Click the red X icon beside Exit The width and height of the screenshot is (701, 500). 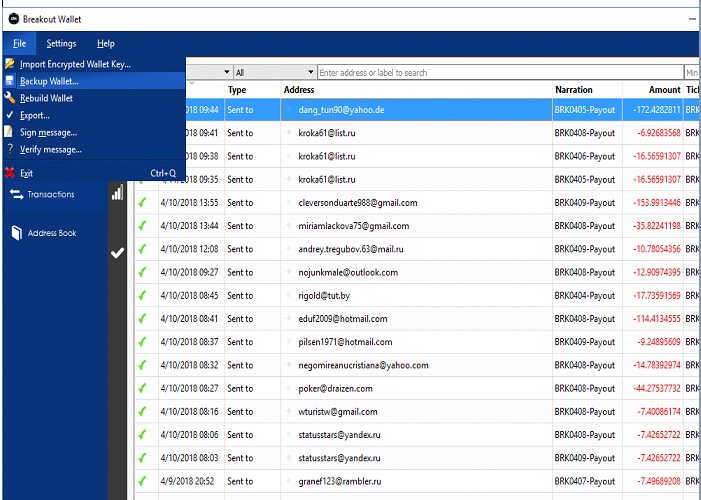(10, 173)
